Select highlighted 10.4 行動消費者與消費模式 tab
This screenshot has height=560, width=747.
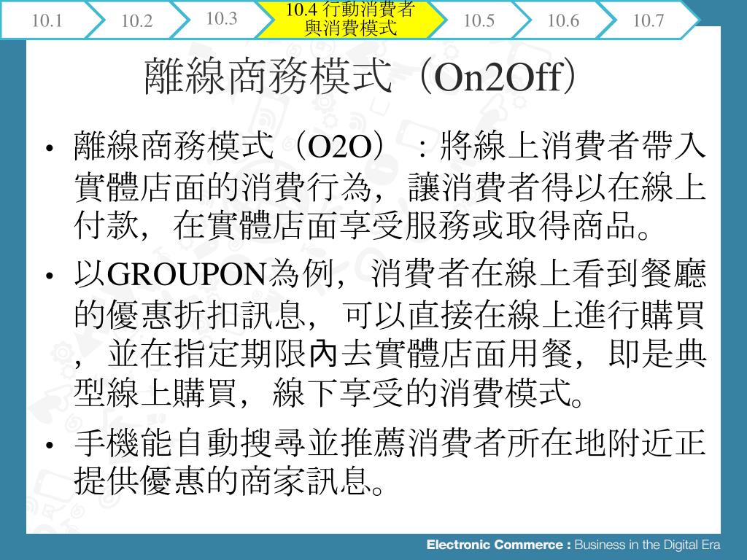pyautogui.click(x=350, y=19)
